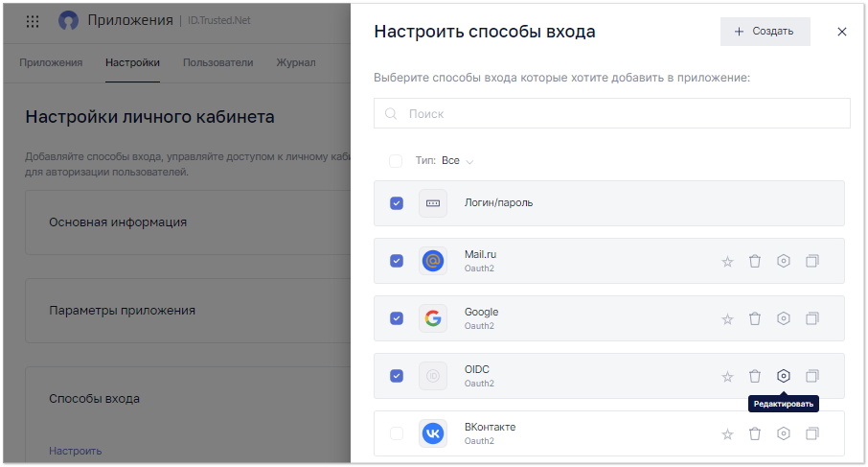
Task: Copy the ВКонтакте login method
Action: (x=812, y=433)
